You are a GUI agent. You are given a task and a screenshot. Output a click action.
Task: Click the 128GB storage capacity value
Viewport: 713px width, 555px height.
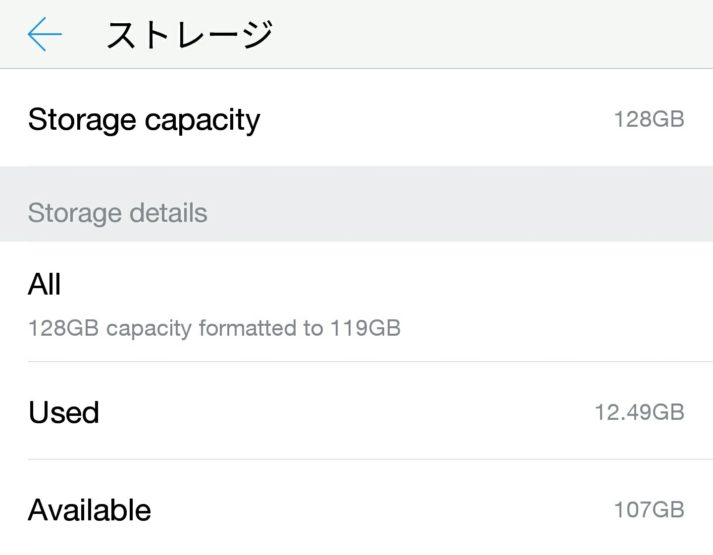pyautogui.click(x=649, y=120)
